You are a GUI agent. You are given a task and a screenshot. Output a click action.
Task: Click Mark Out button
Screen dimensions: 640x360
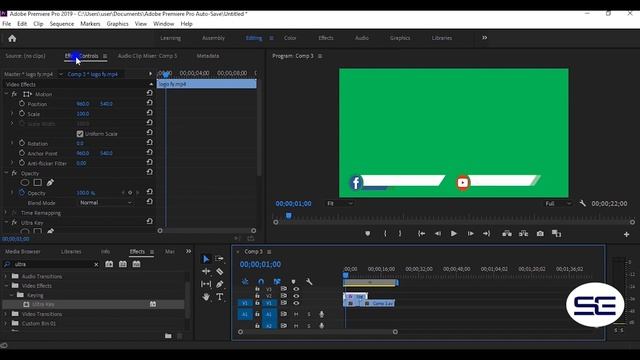click(x=400, y=233)
